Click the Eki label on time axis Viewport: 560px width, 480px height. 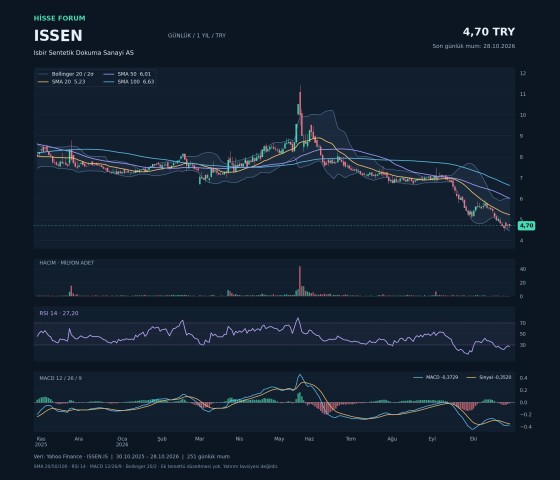(x=474, y=439)
